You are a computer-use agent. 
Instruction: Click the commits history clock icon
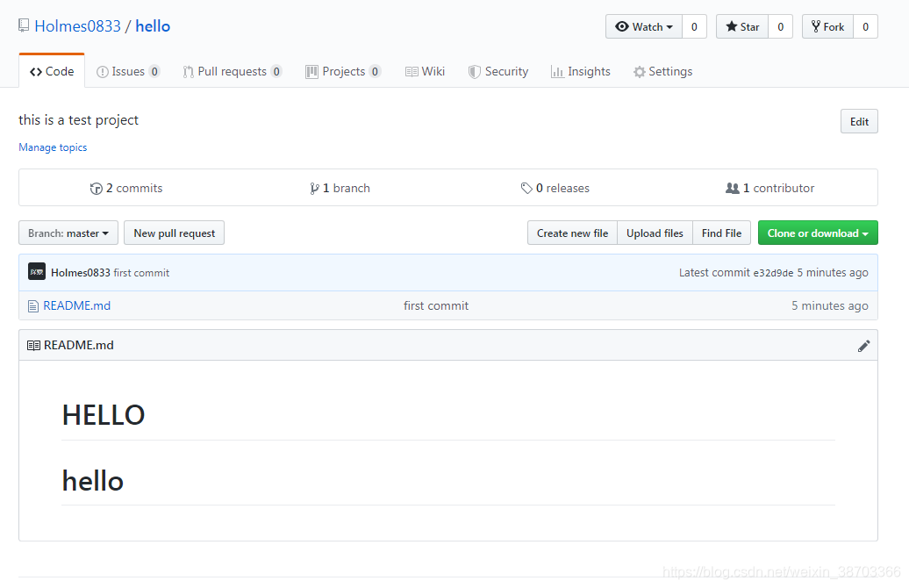click(97, 189)
